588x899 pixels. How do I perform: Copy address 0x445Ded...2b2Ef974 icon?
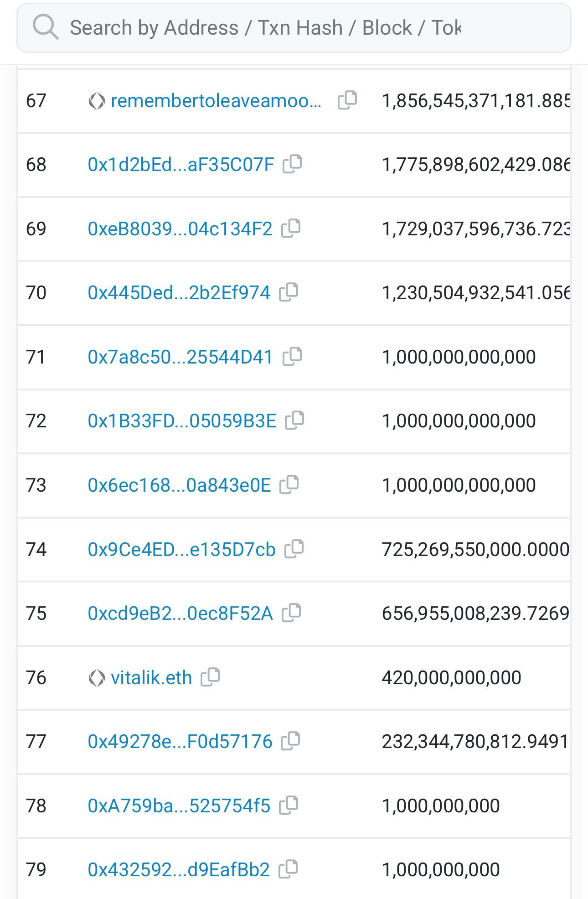289,292
